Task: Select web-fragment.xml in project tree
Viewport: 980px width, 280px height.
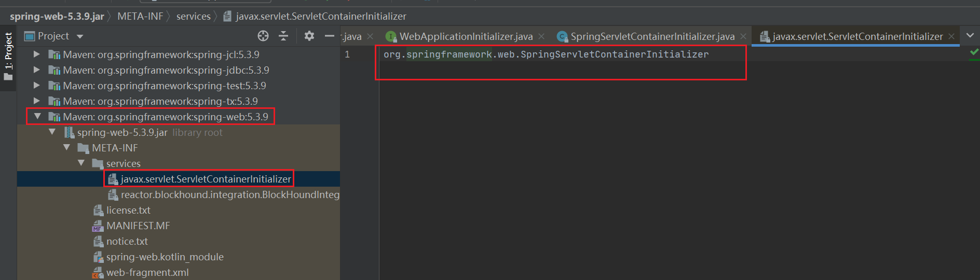Action: [x=147, y=272]
